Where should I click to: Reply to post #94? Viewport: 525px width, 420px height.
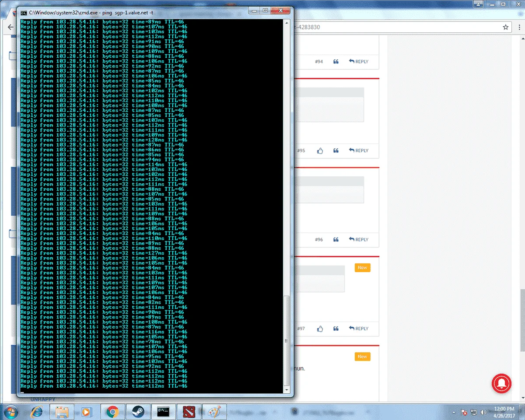coord(359,62)
